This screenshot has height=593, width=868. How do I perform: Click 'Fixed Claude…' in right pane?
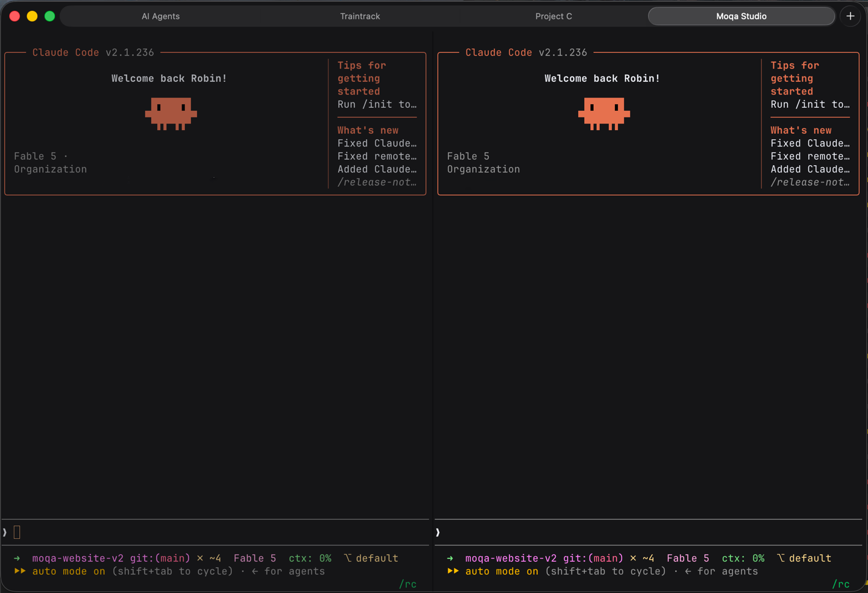coord(810,143)
